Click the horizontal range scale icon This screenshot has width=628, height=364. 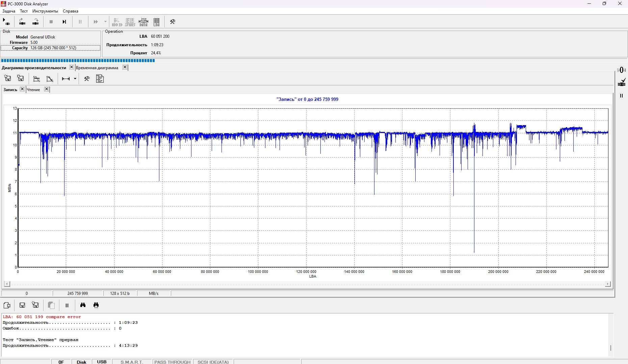click(x=66, y=79)
